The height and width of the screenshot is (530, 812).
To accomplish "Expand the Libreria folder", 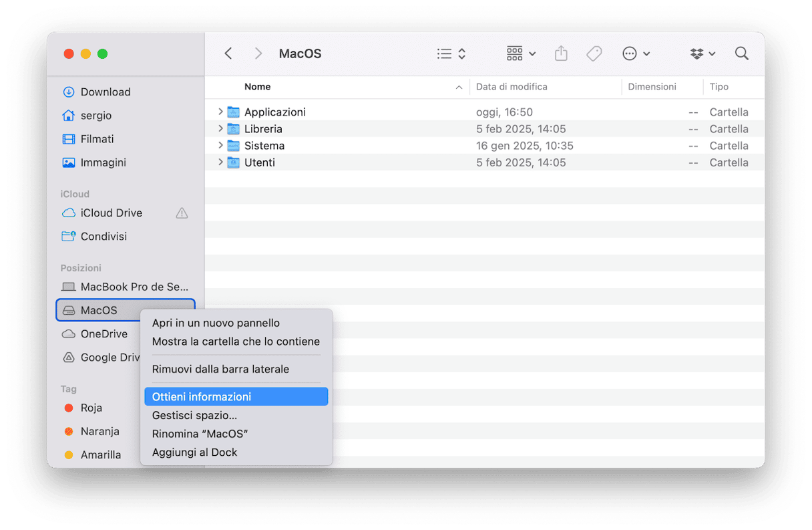I will tap(220, 128).
